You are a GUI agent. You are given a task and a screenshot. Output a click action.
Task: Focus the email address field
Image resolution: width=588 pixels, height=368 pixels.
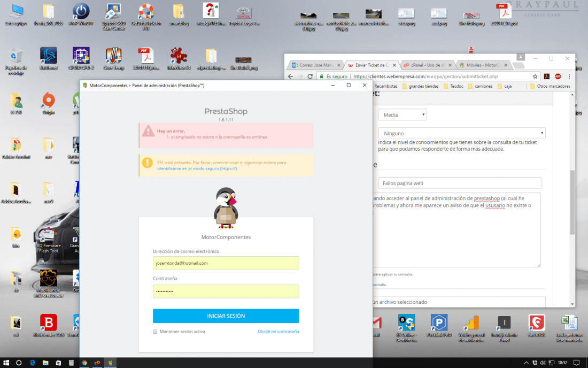(226, 263)
